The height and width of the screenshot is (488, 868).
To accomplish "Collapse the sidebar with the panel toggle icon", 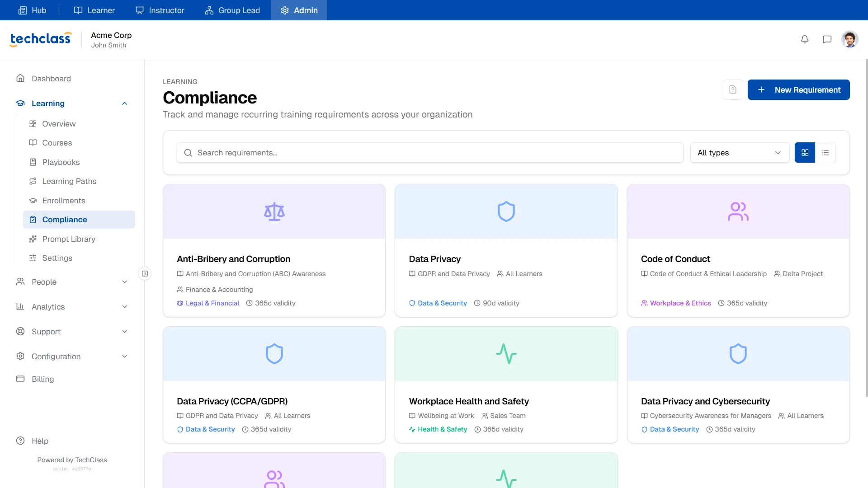I will click(145, 273).
